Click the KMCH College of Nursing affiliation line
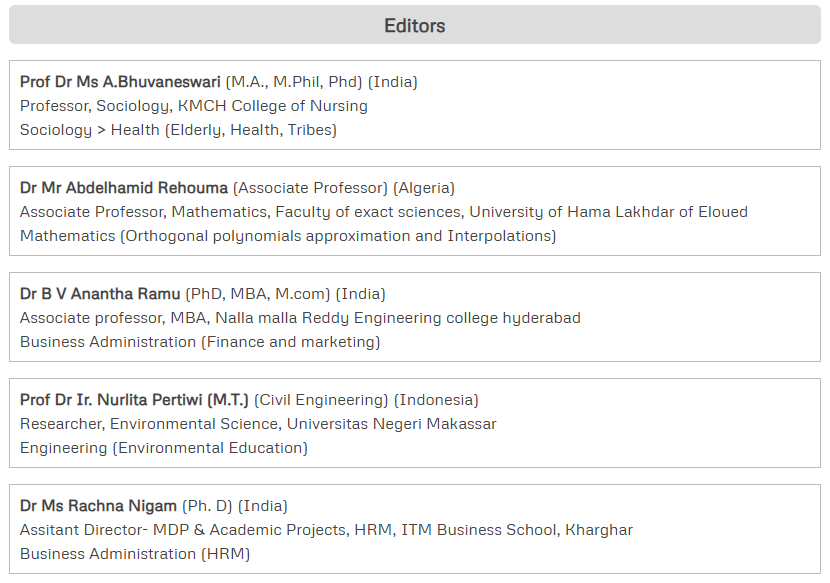Image resolution: width=830 pixels, height=583 pixels. tap(193, 106)
